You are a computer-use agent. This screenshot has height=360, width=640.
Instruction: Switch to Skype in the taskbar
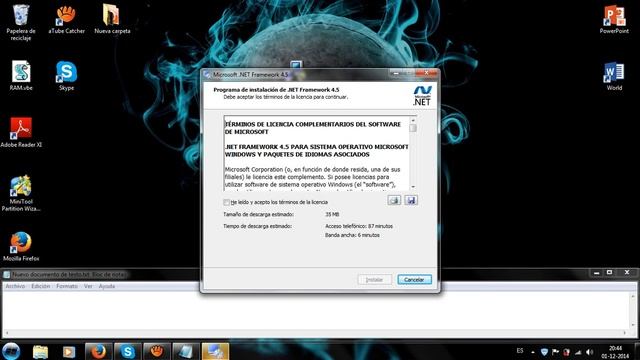pyautogui.click(x=128, y=351)
